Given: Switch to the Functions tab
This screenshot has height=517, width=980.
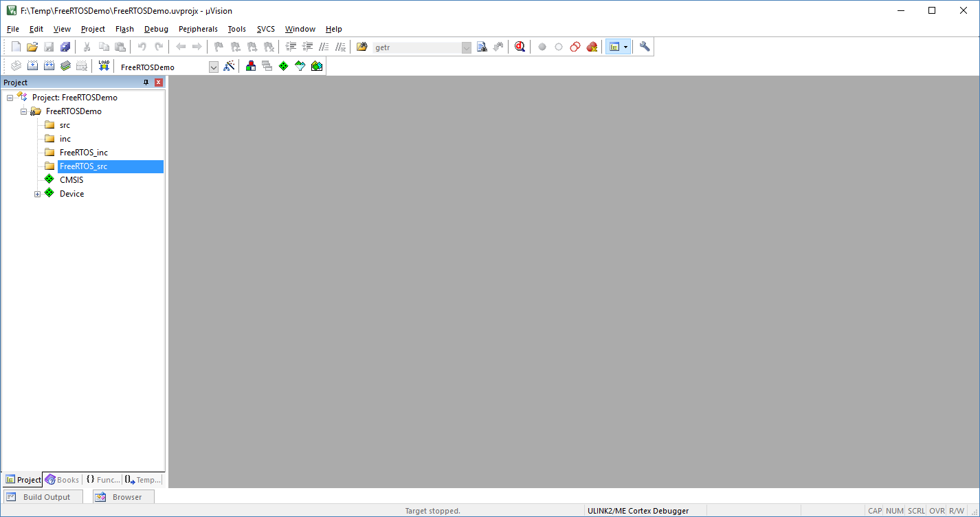Looking at the screenshot, I should 102,480.
